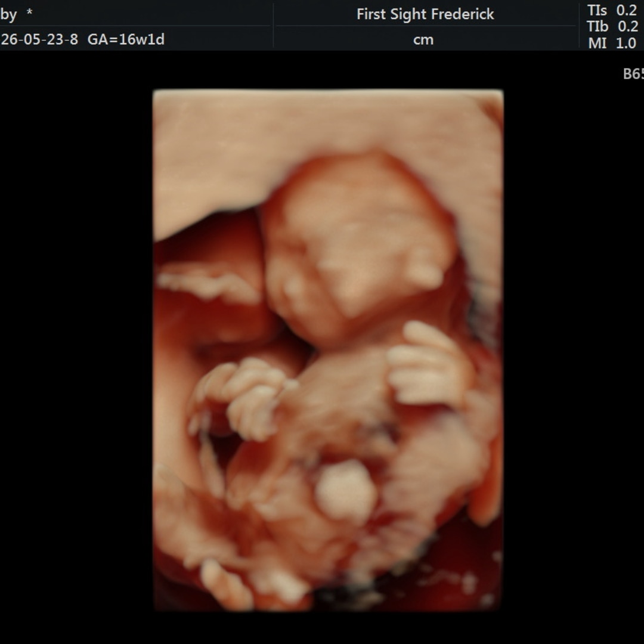Click the 'cm' unit label
The width and height of the screenshot is (644, 644).
[x=423, y=41]
